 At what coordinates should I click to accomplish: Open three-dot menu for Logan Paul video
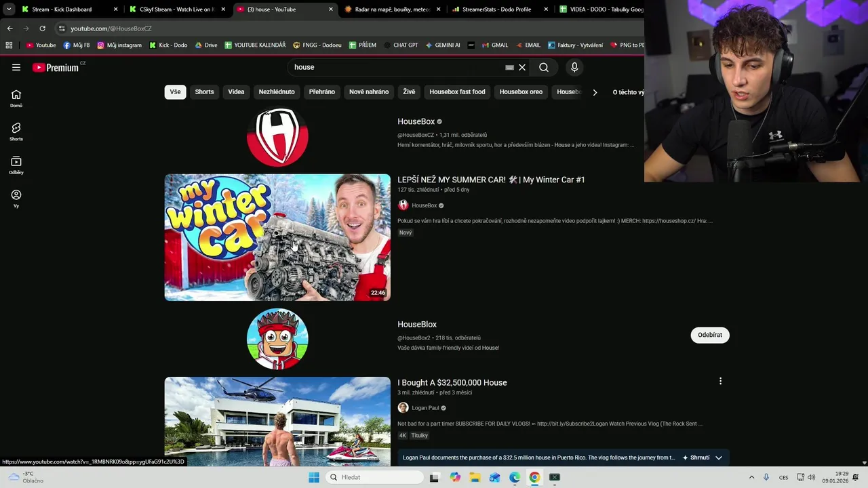720,381
